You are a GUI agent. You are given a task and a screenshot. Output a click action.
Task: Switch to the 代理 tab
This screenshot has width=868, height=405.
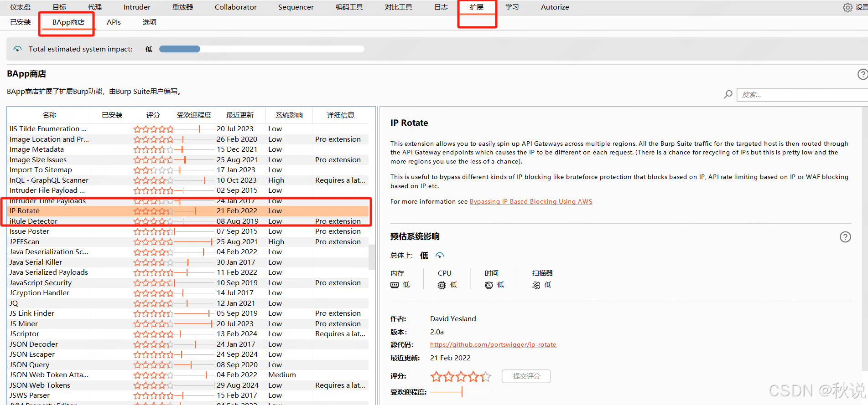(x=95, y=7)
